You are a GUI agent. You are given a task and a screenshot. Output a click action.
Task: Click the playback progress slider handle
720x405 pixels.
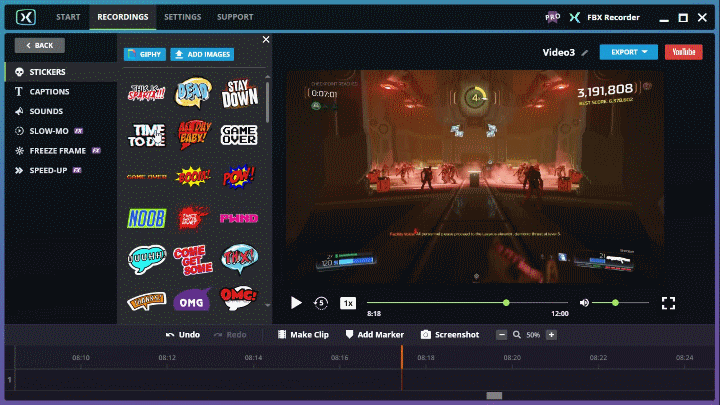(x=506, y=303)
